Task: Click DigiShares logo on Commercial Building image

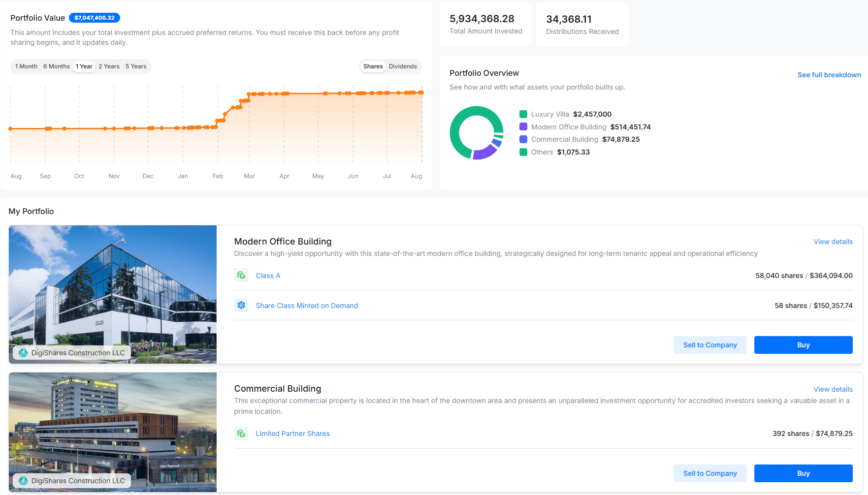Action: [x=23, y=481]
